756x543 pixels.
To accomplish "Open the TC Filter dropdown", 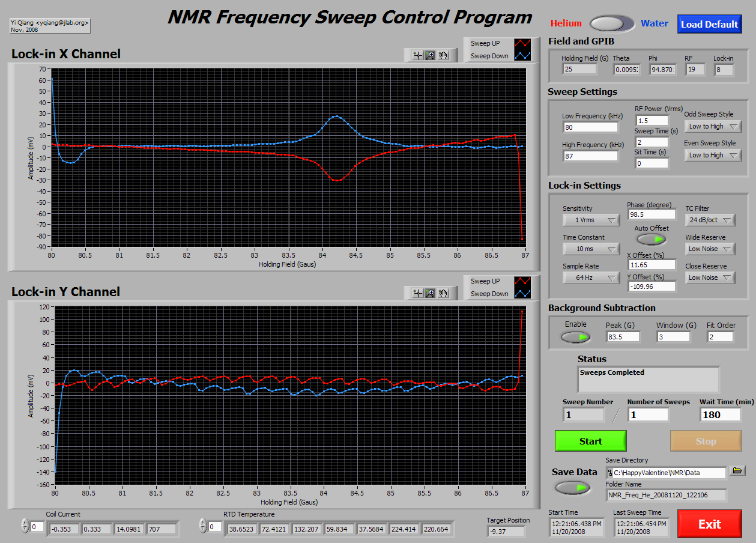I will (x=710, y=220).
